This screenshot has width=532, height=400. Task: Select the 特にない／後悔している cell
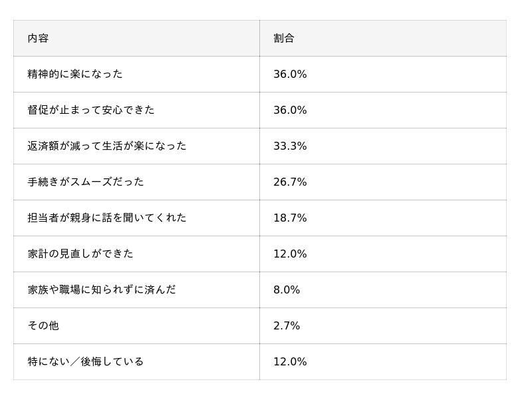pos(86,362)
